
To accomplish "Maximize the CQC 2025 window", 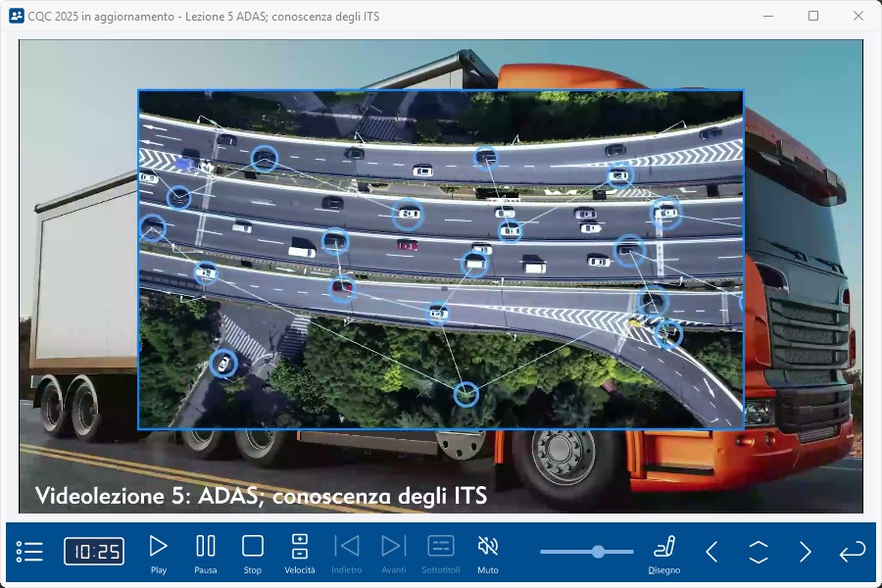I will (813, 16).
